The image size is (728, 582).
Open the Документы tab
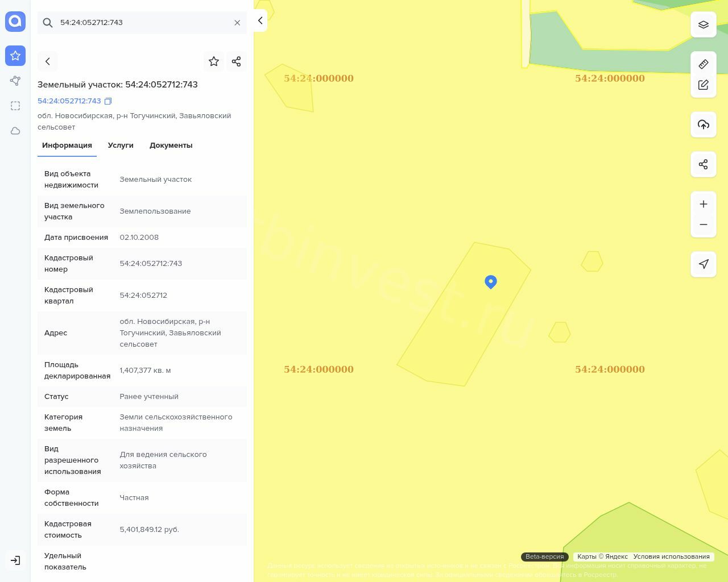(x=171, y=145)
